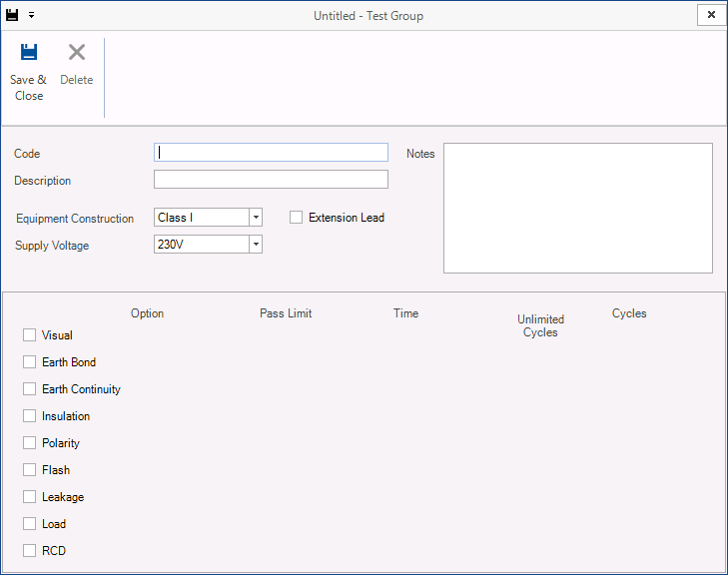Enable the Flash test checkbox

pyautogui.click(x=29, y=469)
